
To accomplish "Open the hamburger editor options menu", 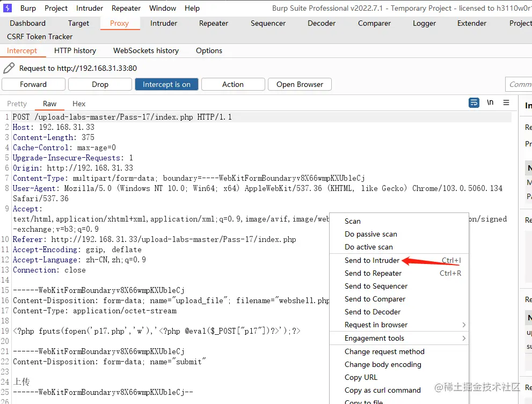I will [506, 102].
